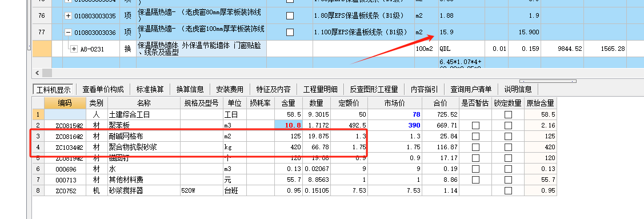Viewport: 644px width, 219px height.
Task: Go to the 说明信息 tab
Action: point(518,89)
